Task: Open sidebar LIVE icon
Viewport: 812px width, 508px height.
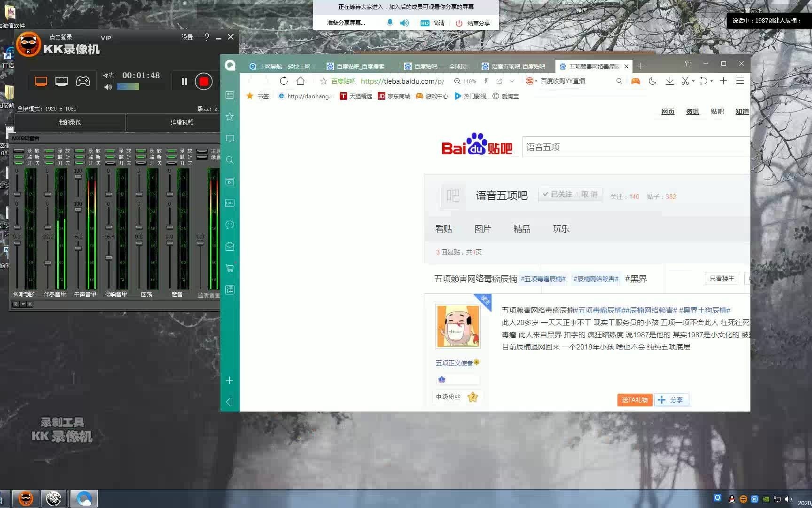Action: point(230,203)
